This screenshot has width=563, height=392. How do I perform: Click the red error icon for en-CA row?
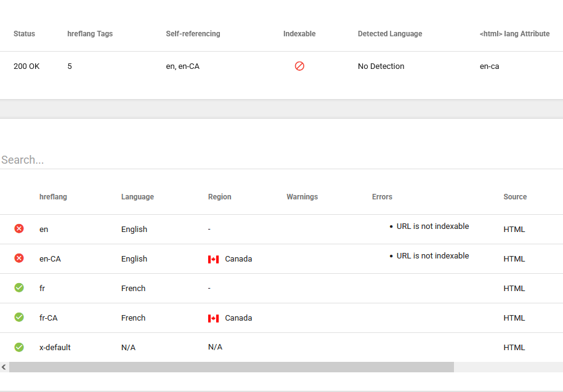pyautogui.click(x=19, y=258)
